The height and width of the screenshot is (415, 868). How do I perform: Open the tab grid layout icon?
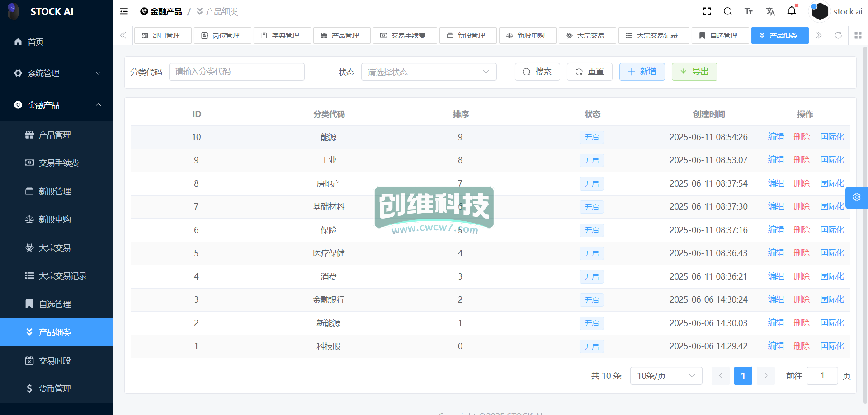(858, 35)
